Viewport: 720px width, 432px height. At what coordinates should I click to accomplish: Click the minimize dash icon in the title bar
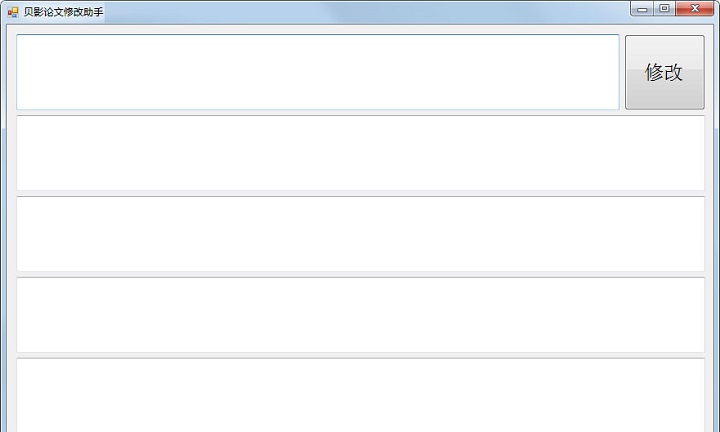[642, 9]
